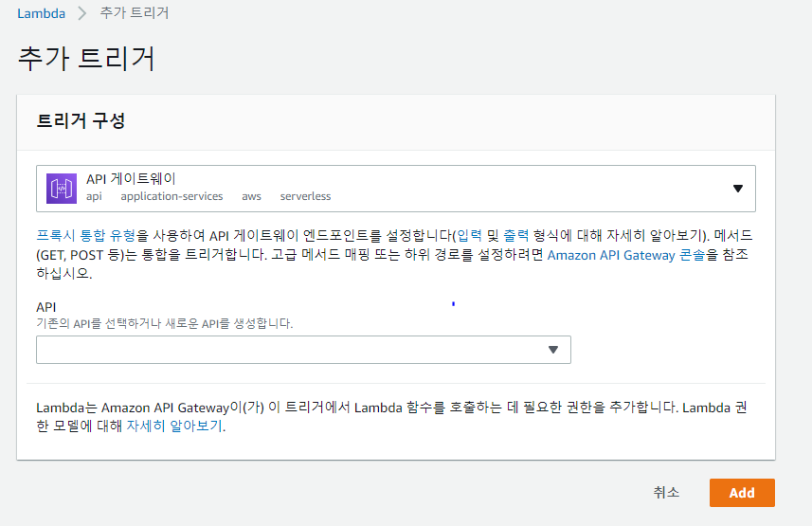Open the 입력 format link
812x526 pixels.
(469, 236)
